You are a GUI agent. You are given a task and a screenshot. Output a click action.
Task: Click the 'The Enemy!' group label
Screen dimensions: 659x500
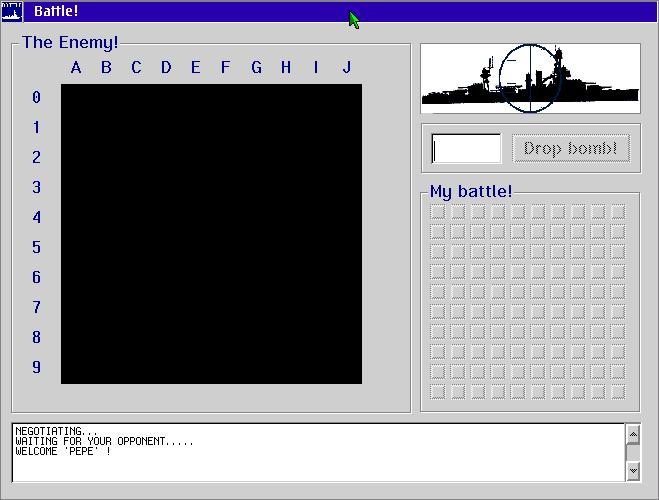coord(70,42)
